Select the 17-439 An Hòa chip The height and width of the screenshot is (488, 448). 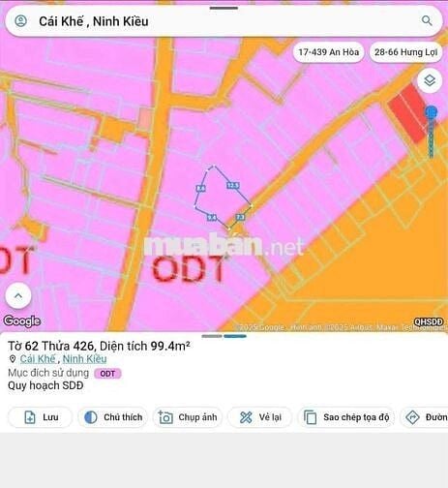pyautogui.click(x=328, y=52)
